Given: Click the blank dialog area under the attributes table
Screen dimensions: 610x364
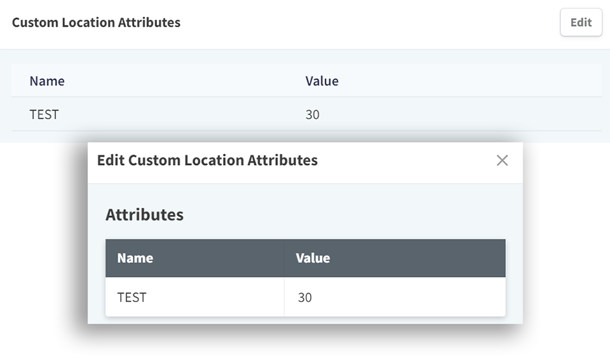Looking at the screenshot, I should tap(305, 320).
